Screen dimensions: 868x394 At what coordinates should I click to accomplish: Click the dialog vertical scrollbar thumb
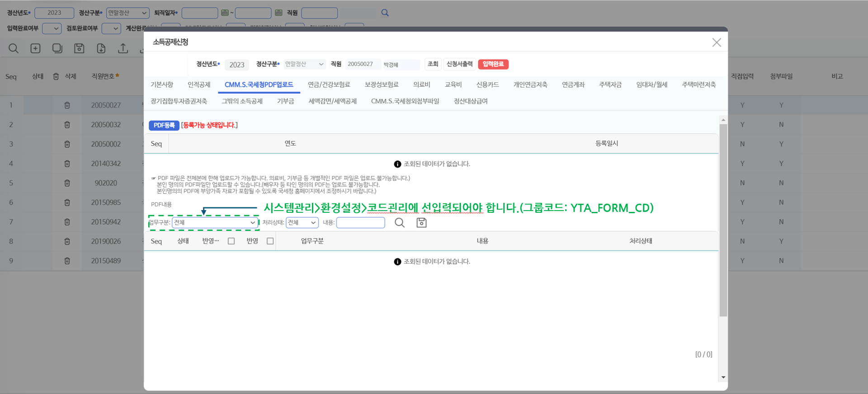tap(723, 220)
